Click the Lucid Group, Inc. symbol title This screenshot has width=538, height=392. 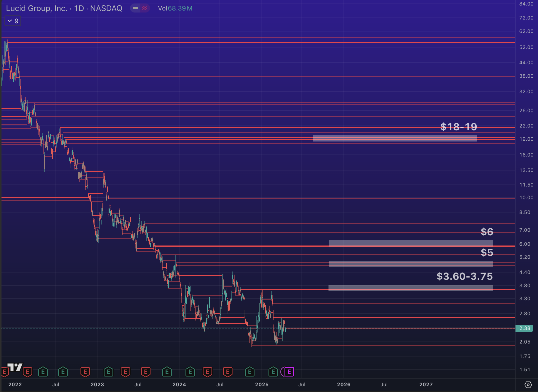[36, 8]
